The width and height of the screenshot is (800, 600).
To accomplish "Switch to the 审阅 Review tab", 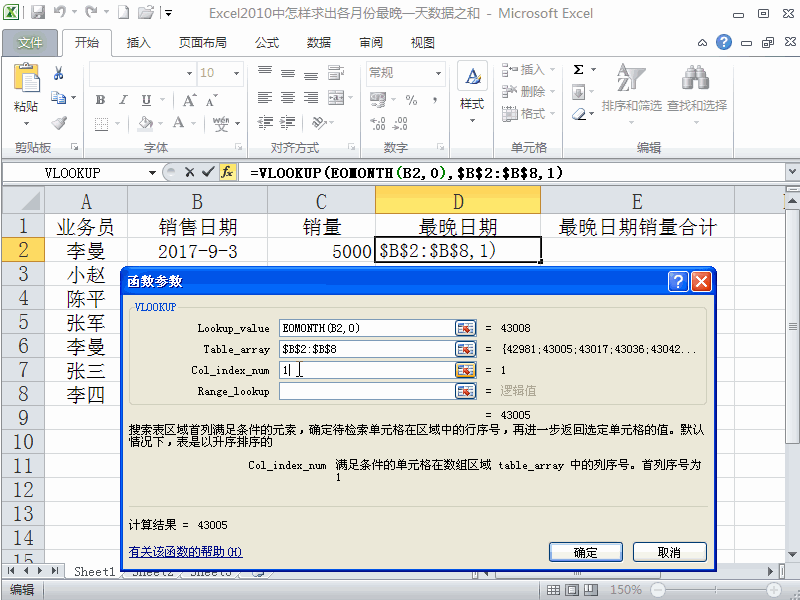I will pyautogui.click(x=371, y=43).
